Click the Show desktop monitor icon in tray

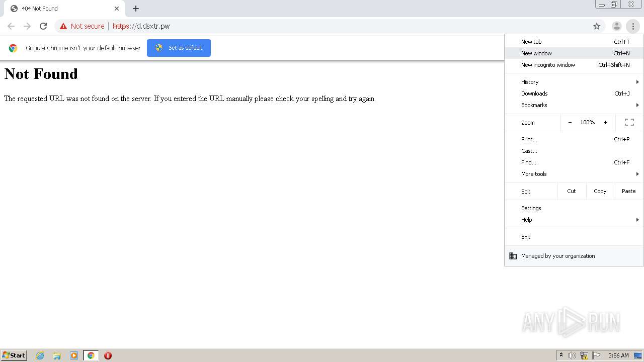(638, 355)
